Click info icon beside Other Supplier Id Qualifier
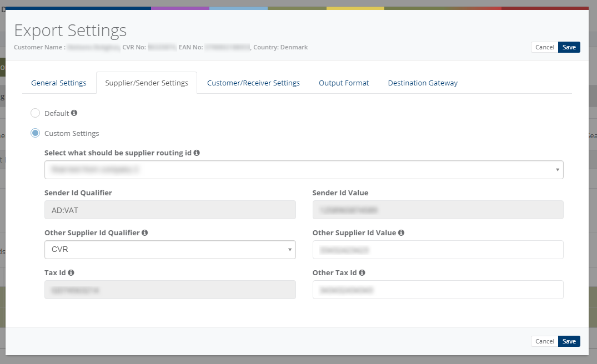597x364 pixels. point(145,232)
